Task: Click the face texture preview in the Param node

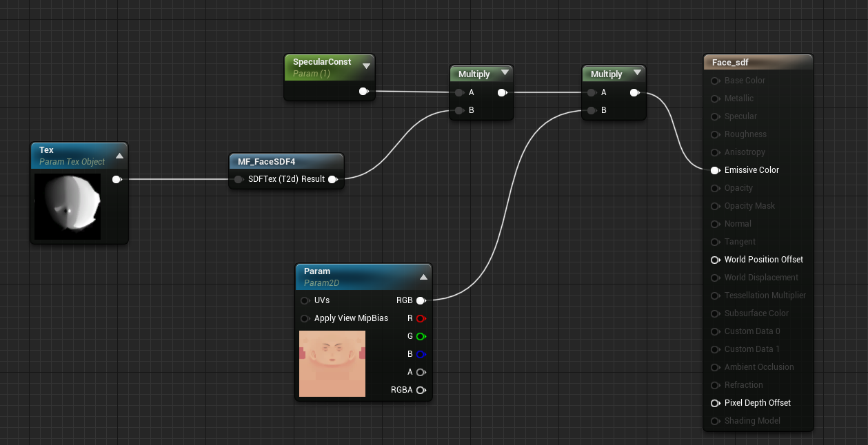Action: (x=332, y=363)
